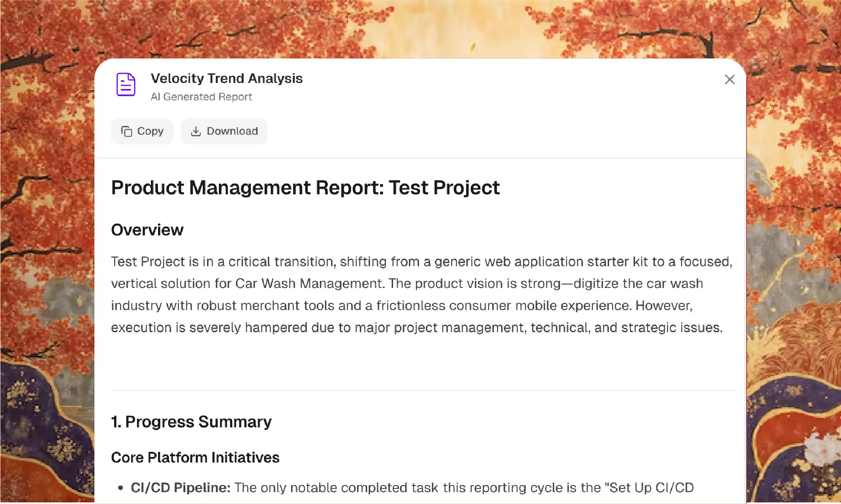
Task: Click the purple document report icon
Action: 126,85
